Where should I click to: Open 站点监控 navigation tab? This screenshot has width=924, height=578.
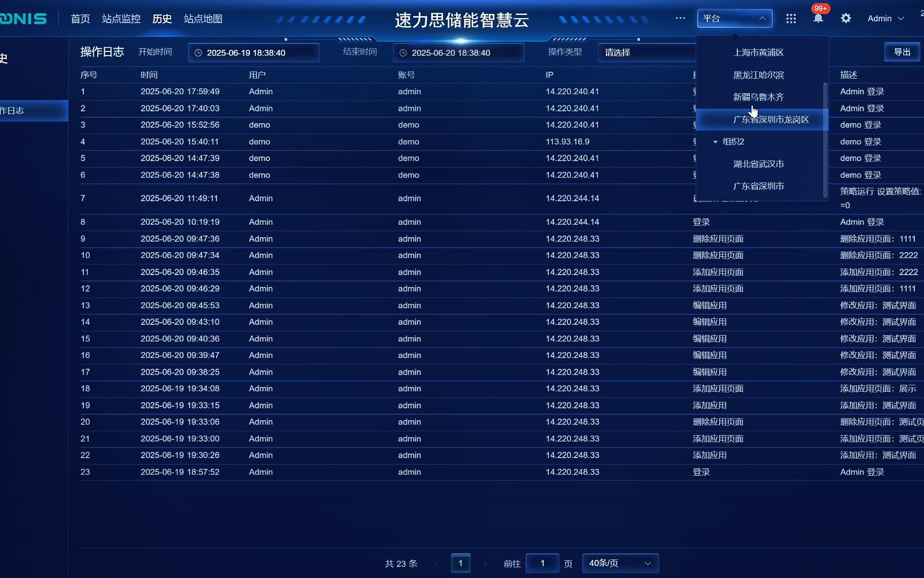(121, 19)
